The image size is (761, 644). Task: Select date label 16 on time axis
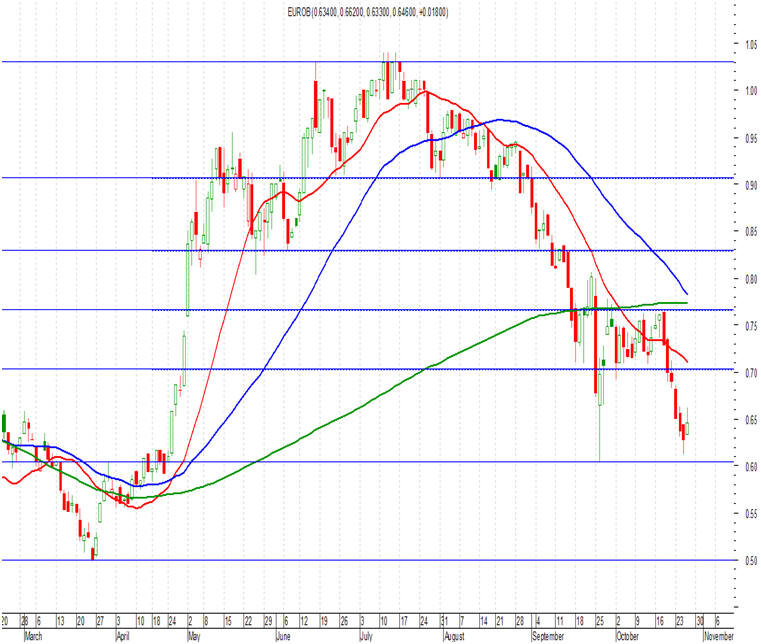[x=660, y=621]
